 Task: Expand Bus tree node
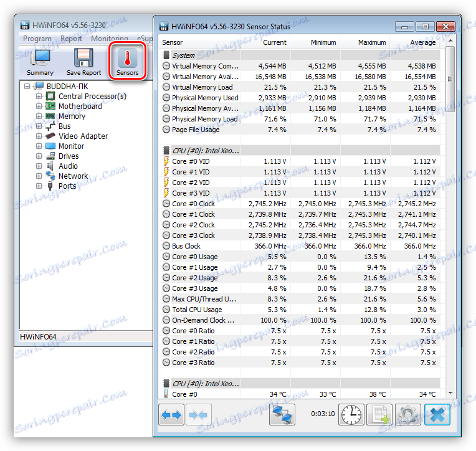(x=39, y=126)
